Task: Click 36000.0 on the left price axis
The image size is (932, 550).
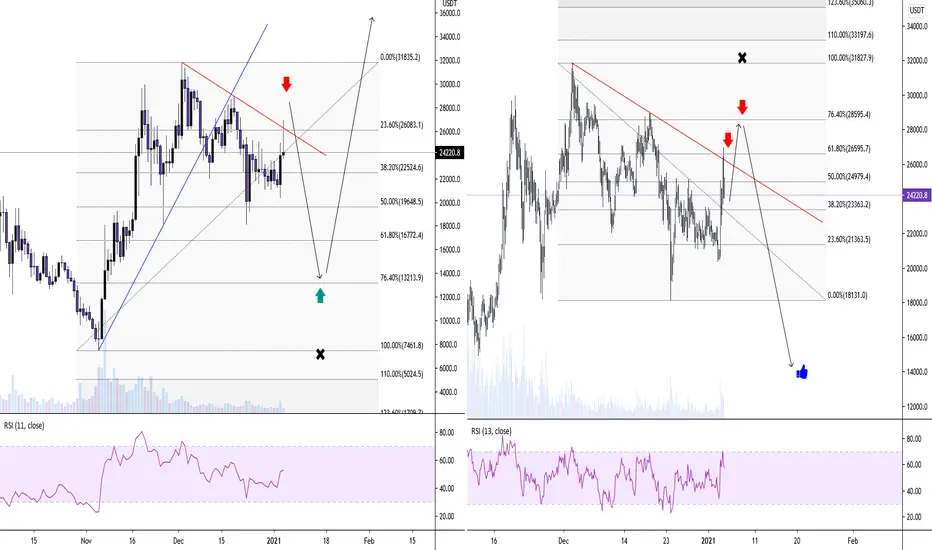Action: [x=449, y=13]
